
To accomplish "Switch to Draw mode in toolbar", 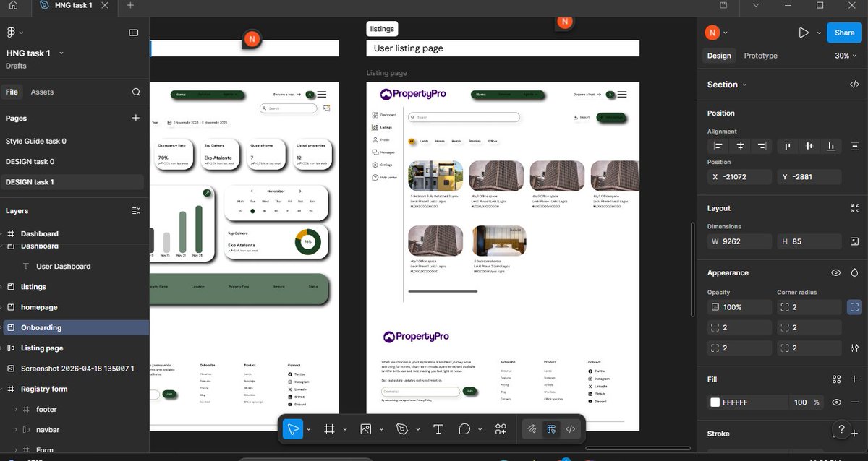I will tap(532, 429).
